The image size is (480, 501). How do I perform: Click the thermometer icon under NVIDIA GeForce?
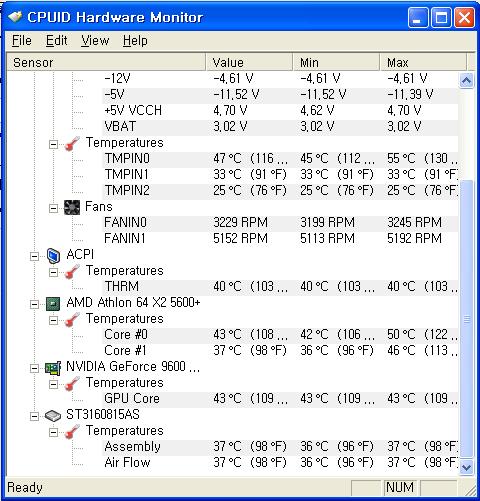pos(72,383)
